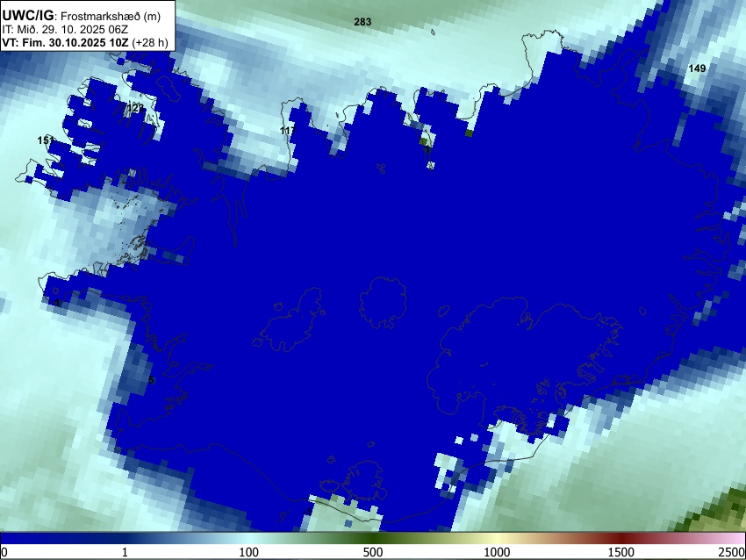
Task: Click the map value 123 in Westfjords
Action: [135, 109]
